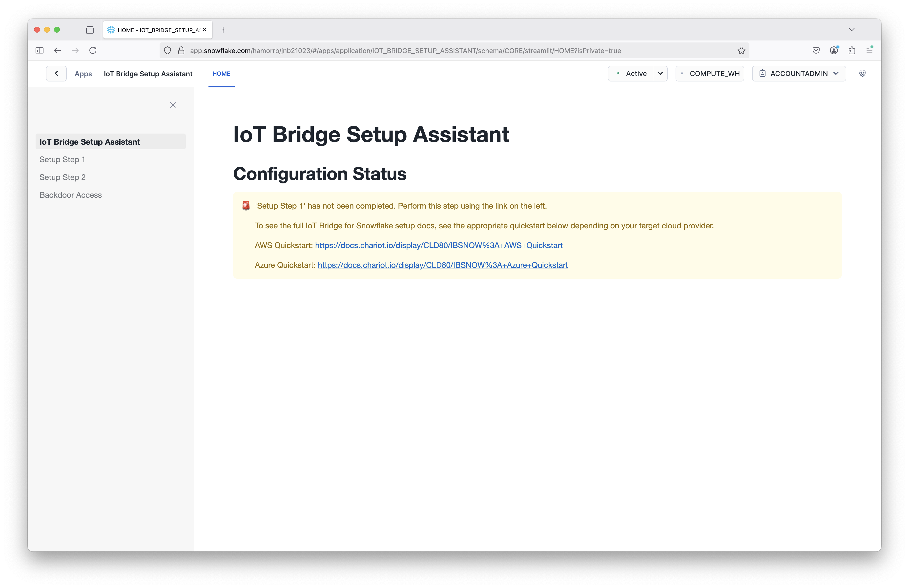Reload the page with refresh icon
The width and height of the screenshot is (909, 588).
point(93,50)
